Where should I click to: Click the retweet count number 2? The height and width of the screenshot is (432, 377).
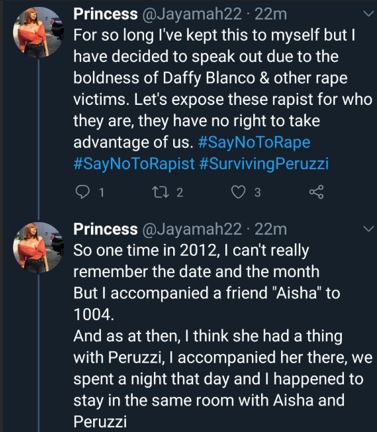(180, 193)
